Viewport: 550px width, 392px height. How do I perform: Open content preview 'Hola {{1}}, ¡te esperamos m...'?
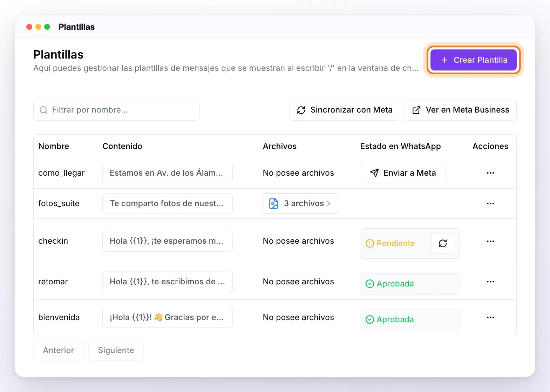[x=168, y=241]
